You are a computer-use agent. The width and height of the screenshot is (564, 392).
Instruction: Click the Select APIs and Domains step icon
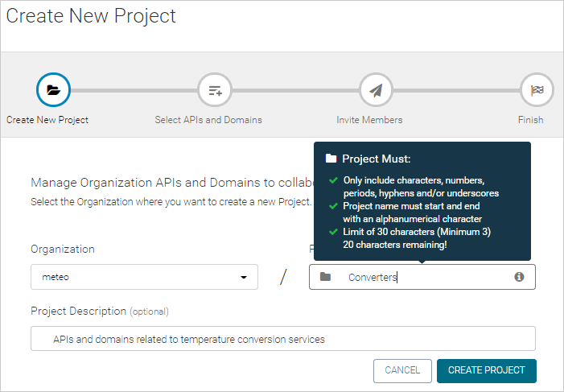pos(215,90)
